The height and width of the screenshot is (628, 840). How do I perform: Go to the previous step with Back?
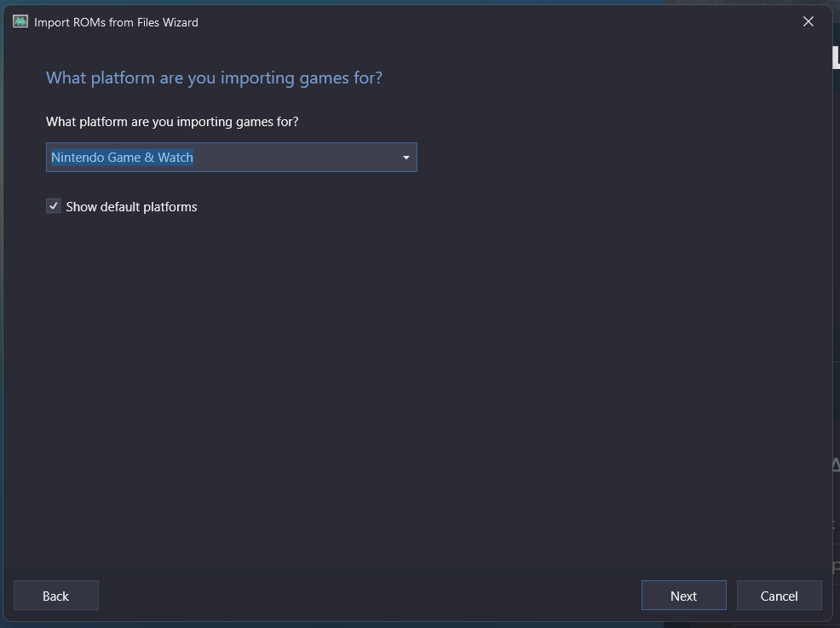click(55, 596)
